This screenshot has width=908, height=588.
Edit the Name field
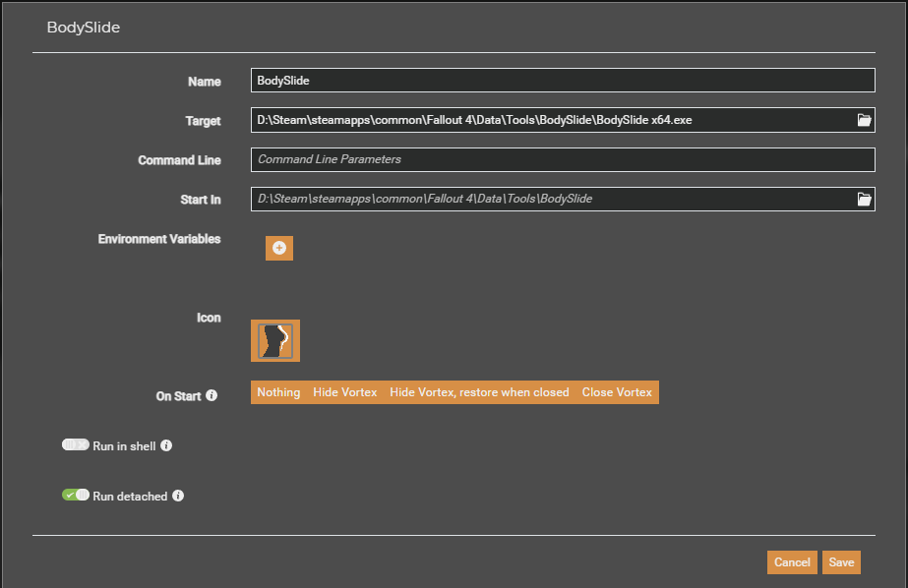coord(563,81)
